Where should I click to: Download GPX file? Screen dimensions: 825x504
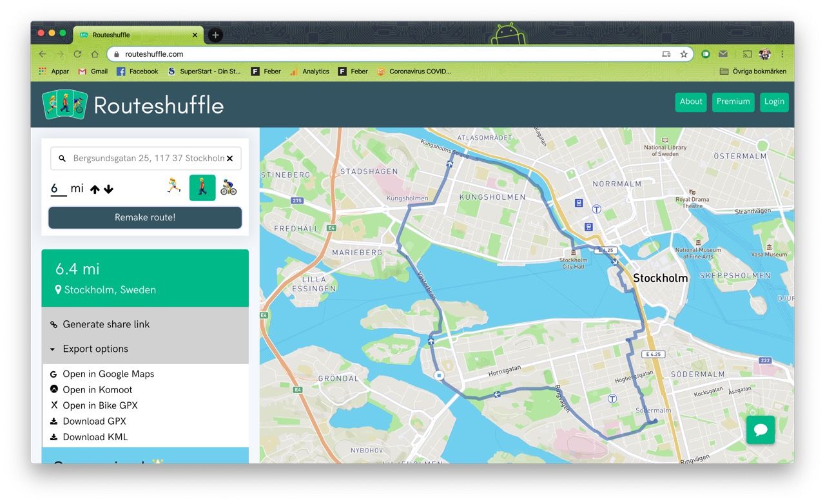click(x=94, y=421)
